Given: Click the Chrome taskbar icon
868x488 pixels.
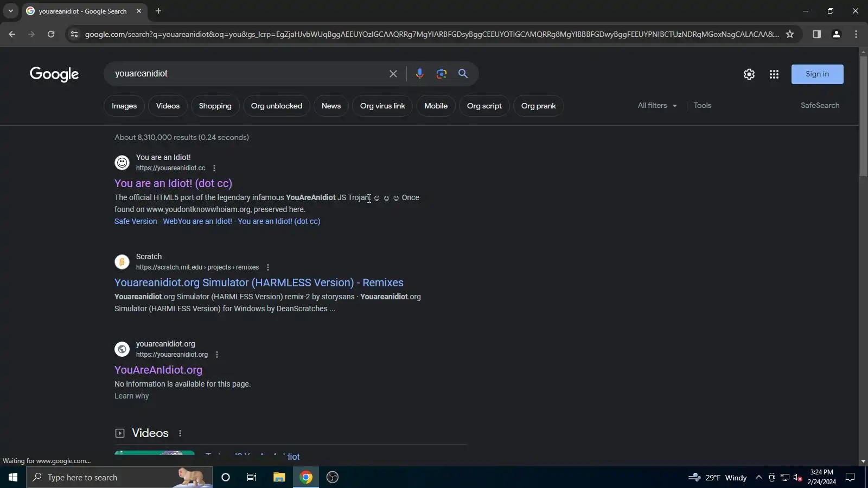Looking at the screenshot, I should (x=306, y=477).
